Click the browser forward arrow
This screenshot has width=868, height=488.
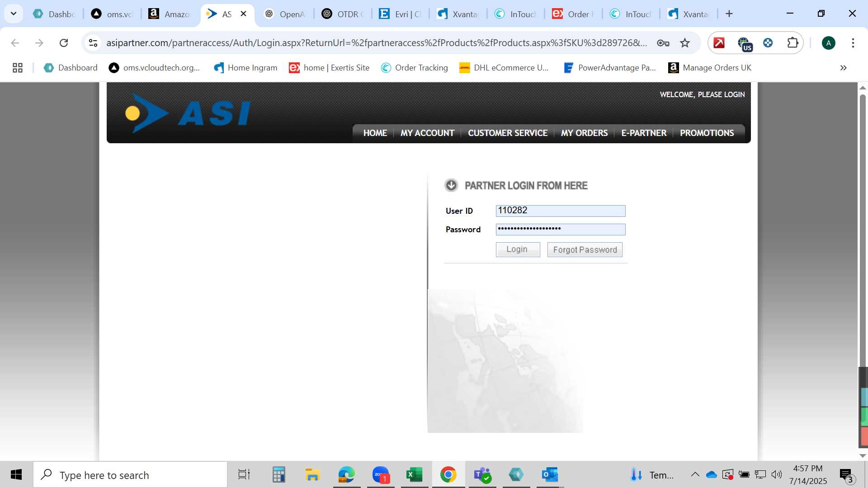coord(39,43)
